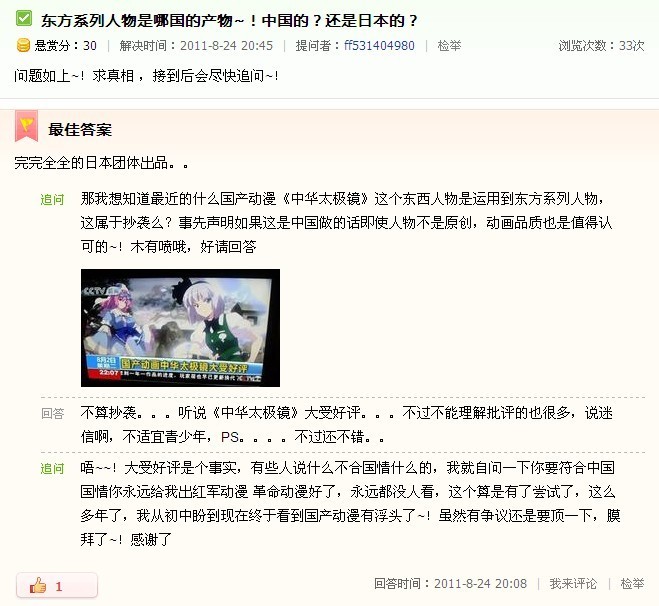Image resolution: width=659 pixels, height=606 pixels.
Task: Click the green solved checkmark icon
Action: [24, 18]
